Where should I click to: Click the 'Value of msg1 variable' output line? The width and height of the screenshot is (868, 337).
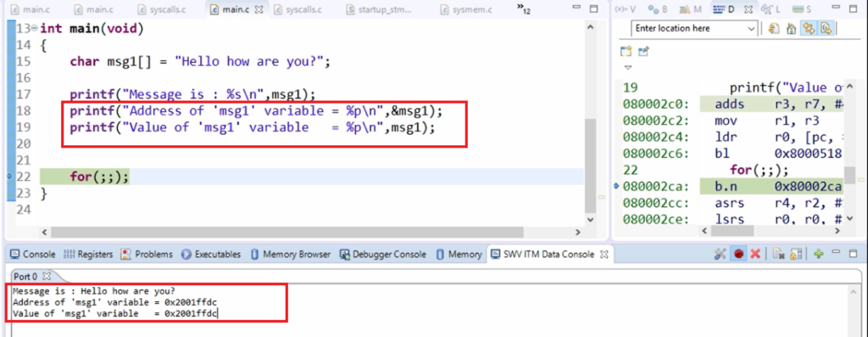click(x=115, y=314)
